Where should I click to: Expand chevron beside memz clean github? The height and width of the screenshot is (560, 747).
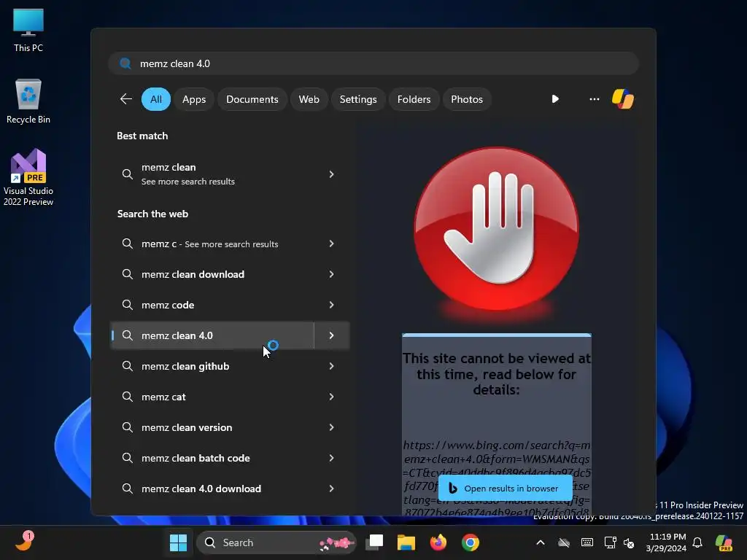point(332,366)
